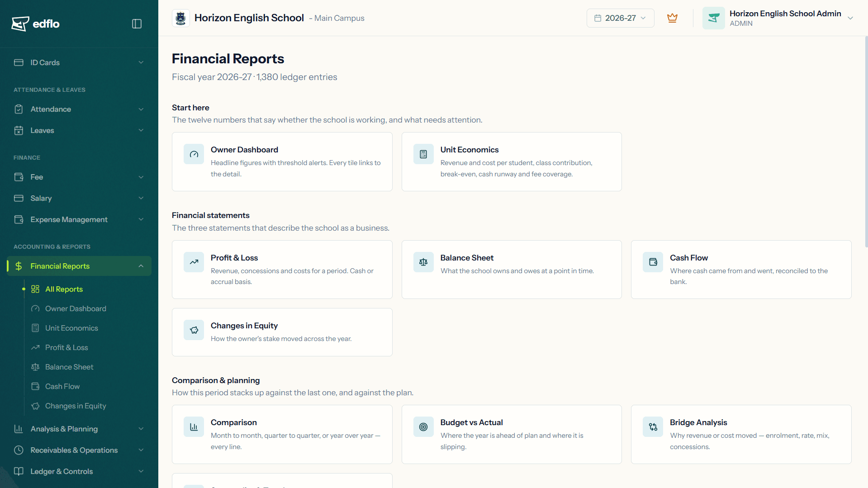Open Cash Flow from the sidebar

click(62, 386)
